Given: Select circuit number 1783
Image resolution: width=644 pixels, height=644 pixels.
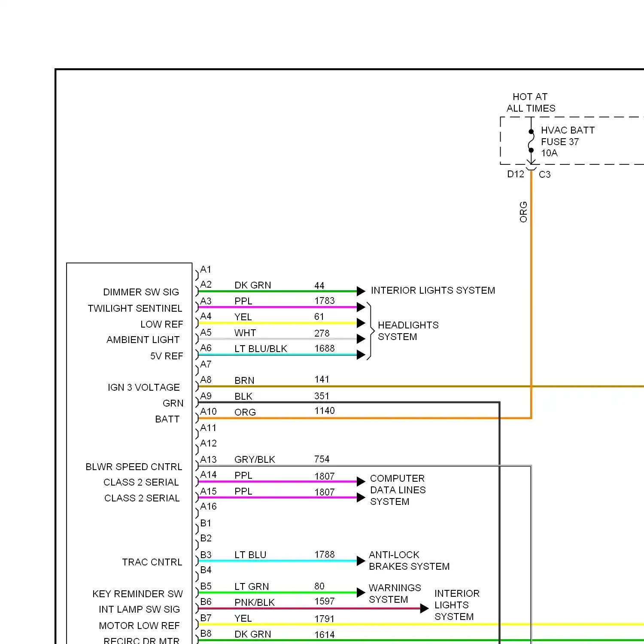Looking at the screenshot, I should coord(324,301).
